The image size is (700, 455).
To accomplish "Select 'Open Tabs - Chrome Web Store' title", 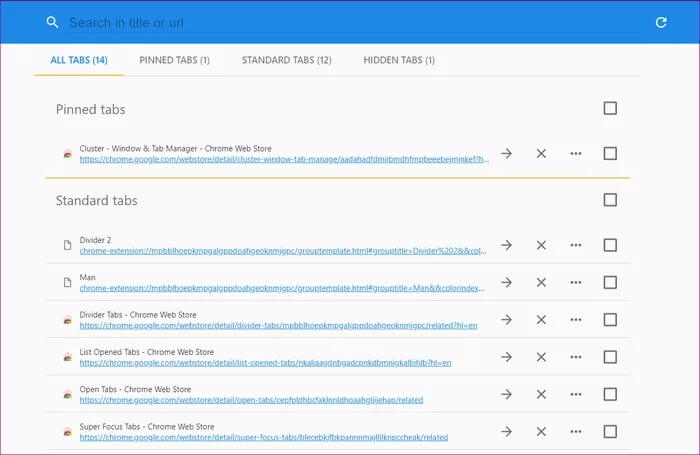I will click(x=135, y=389).
